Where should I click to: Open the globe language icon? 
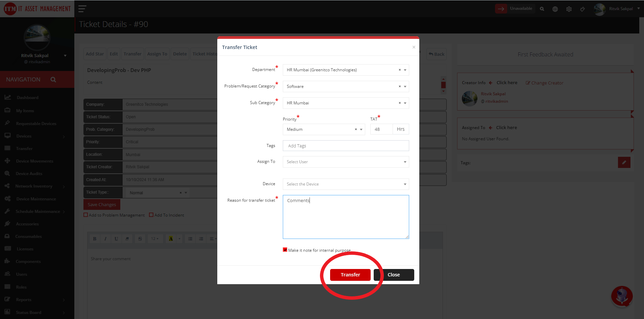(555, 9)
